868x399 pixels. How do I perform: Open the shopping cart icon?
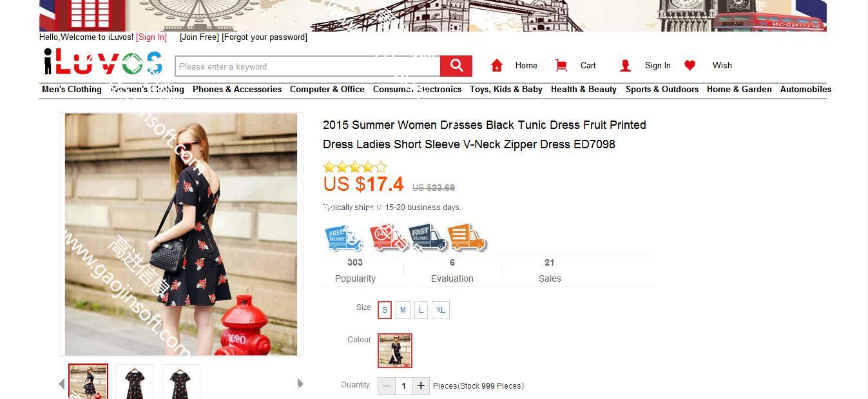click(561, 65)
